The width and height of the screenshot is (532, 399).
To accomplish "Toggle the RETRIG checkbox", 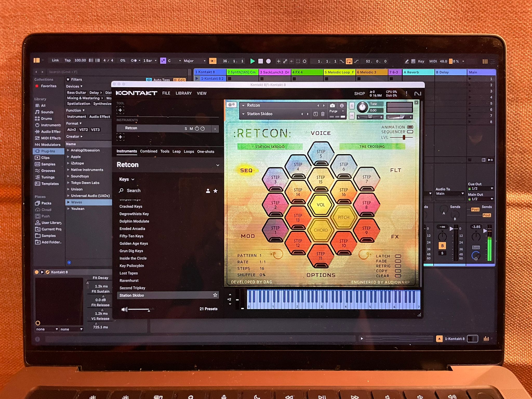I will [398, 266].
